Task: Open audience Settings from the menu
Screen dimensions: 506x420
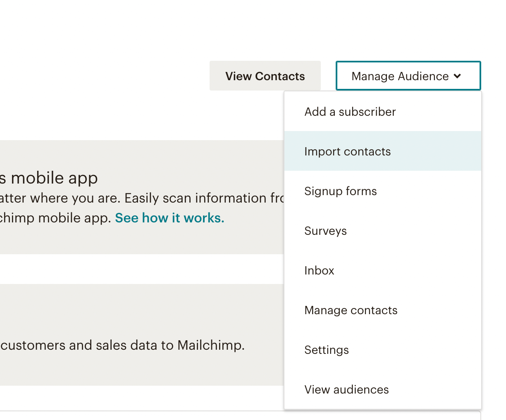Action: click(326, 350)
